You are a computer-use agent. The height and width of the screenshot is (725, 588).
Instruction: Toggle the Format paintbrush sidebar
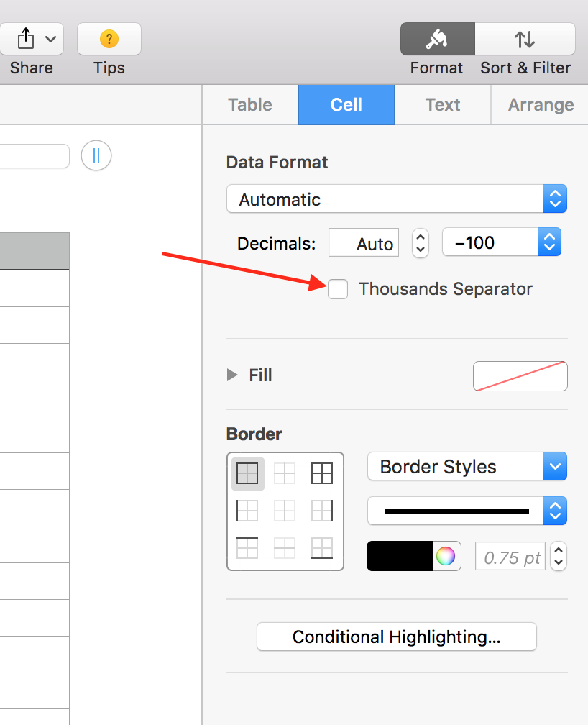[437, 39]
